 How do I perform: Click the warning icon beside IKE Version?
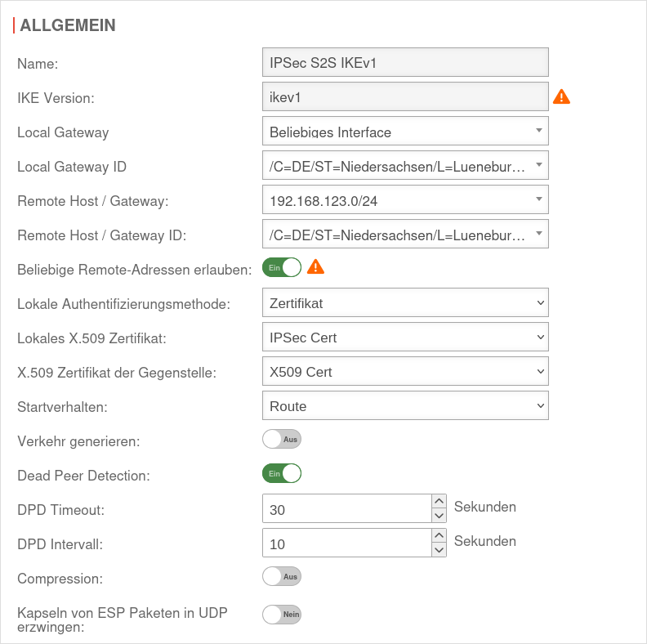(561, 97)
